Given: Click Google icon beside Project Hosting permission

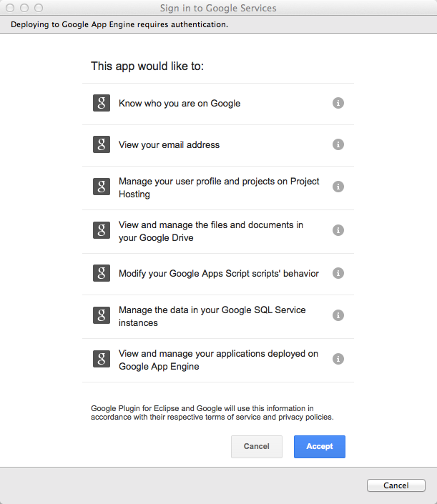Looking at the screenshot, I should [102, 187].
